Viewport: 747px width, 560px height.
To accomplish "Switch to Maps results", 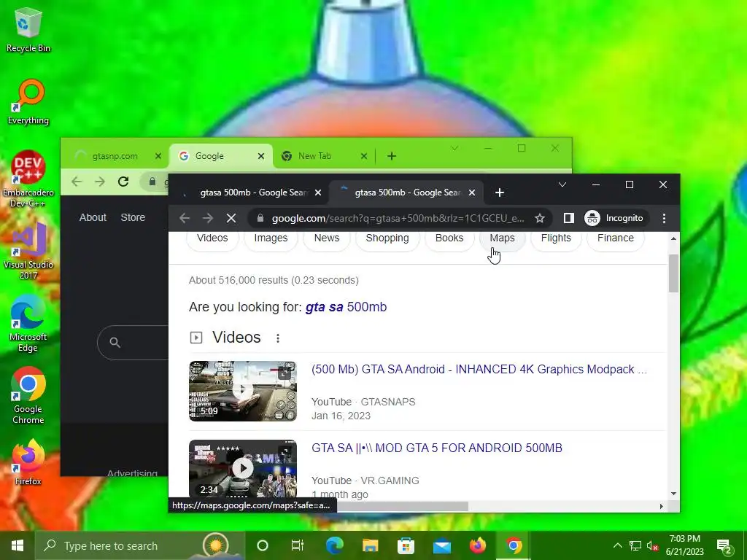I will [x=502, y=238].
